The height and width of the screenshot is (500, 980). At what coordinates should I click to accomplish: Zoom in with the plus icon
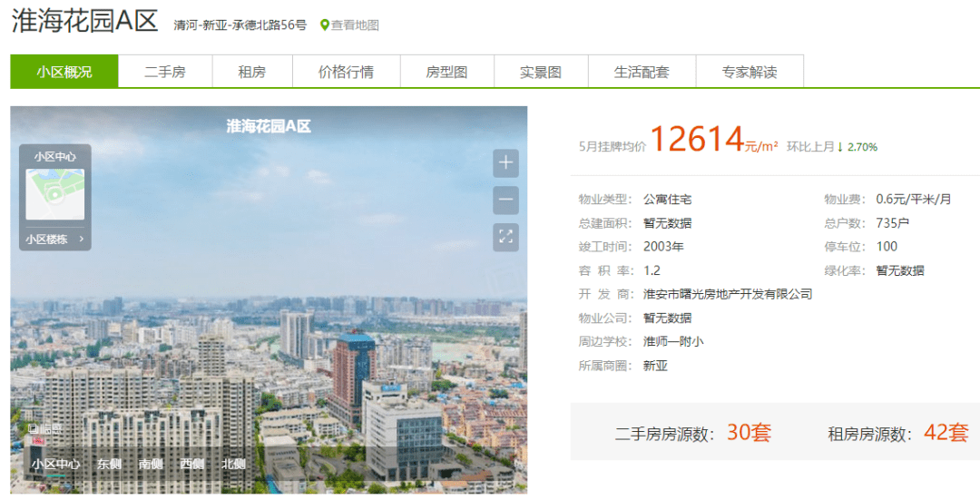(505, 163)
